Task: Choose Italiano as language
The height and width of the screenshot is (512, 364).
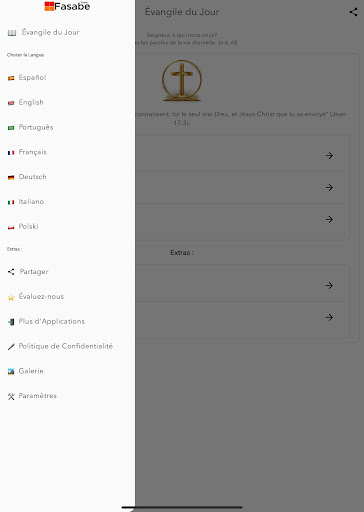Action: (x=31, y=202)
